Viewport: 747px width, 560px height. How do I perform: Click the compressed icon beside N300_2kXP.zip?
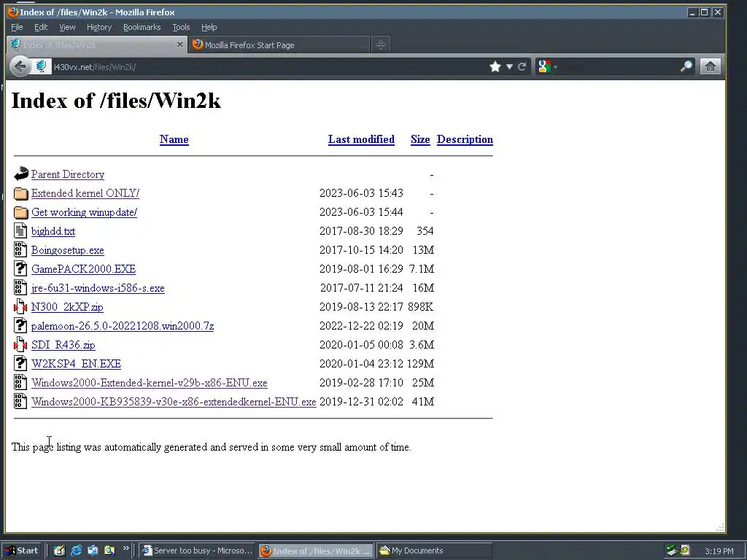tap(20, 307)
